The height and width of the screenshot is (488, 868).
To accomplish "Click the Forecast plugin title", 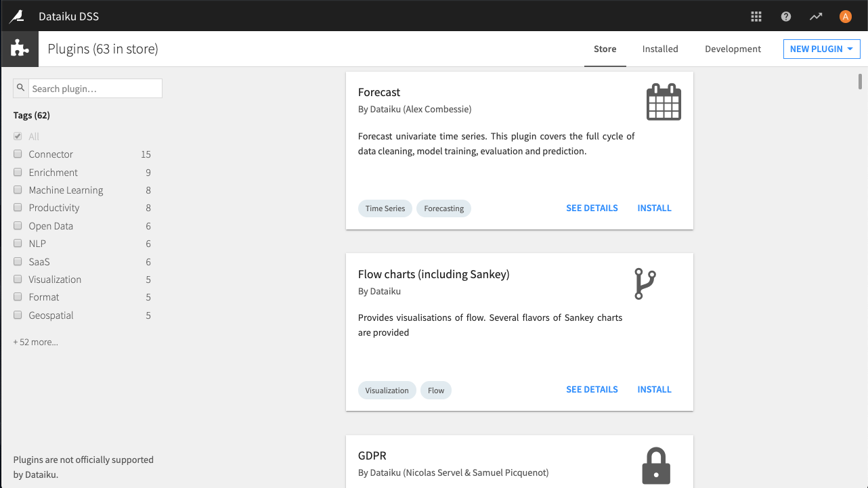I will coord(379,92).
